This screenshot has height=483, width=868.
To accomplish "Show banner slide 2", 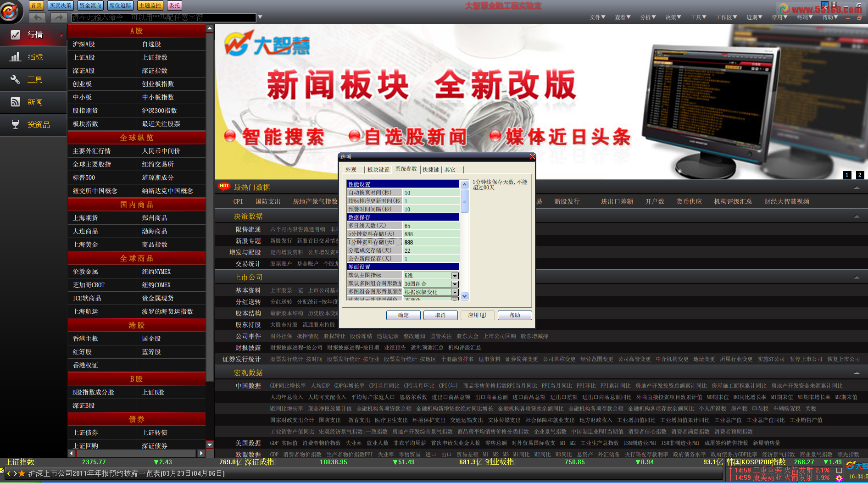I will coord(860,175).
